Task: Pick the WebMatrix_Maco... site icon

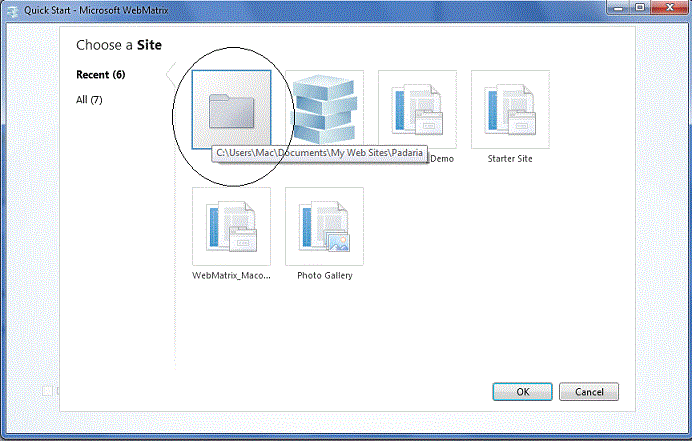Action: [x=231, y=226]
